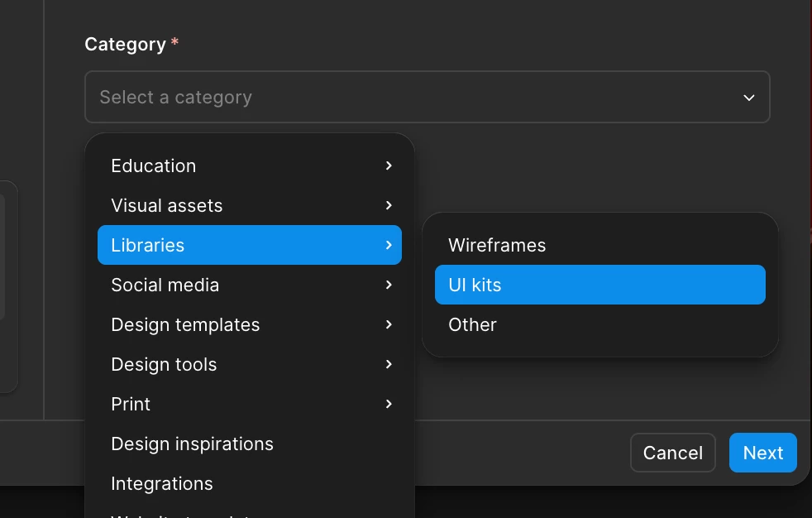Click the Design templates chevron icon
This screenshot has height=518, width=812.
tap(389, 324)
